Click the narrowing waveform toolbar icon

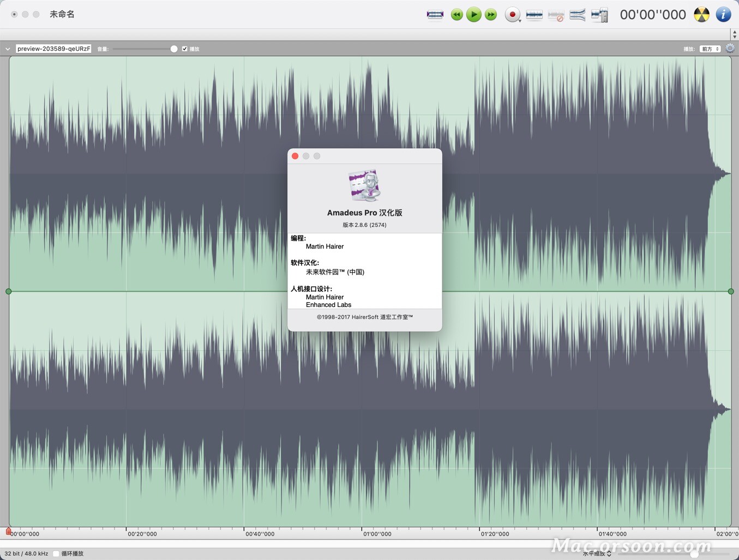click(x=577, y=15)
